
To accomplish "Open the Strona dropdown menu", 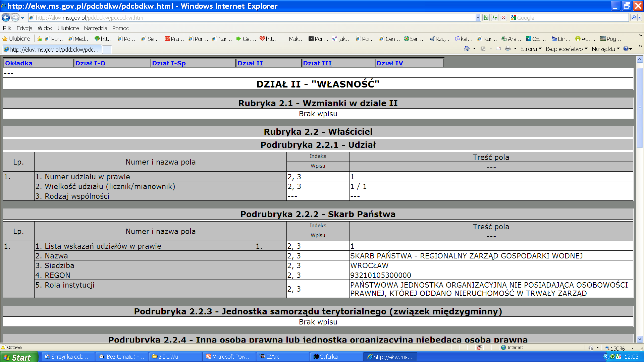I will 531,49.
